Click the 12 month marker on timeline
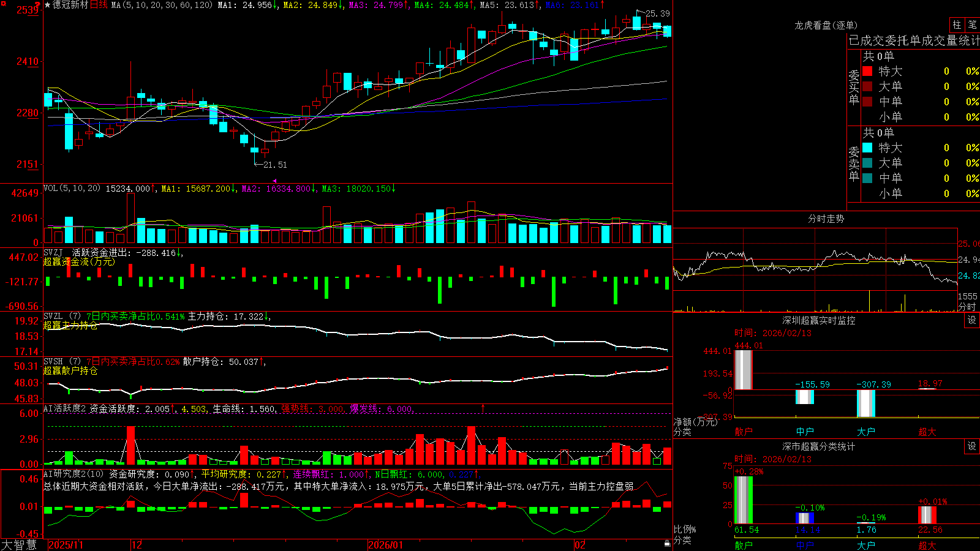980x551 pixels. tap(137, 545)
